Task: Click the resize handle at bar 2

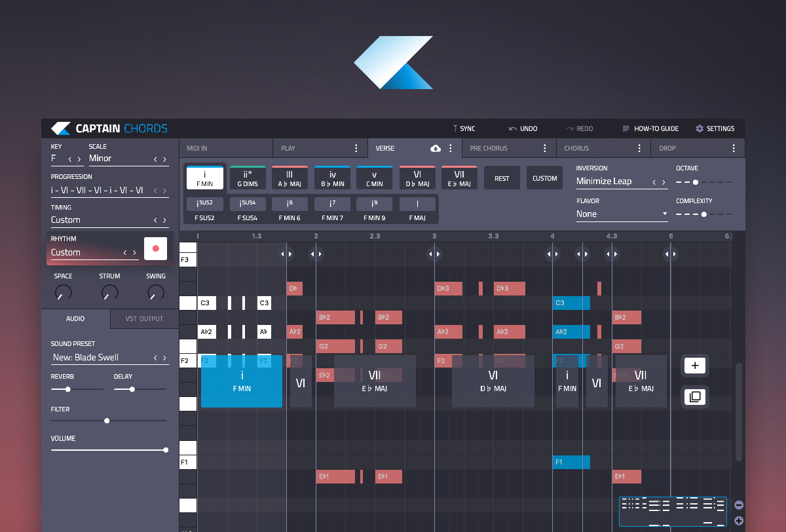Action: (x=316, y=254)
